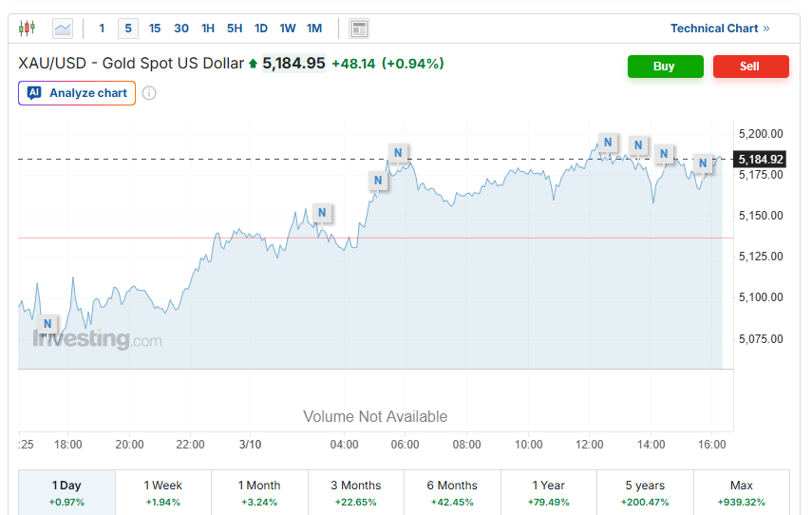Switch to candlestick chart type icon
Viewport: 812px width, 515px height.
pos(27,29)
